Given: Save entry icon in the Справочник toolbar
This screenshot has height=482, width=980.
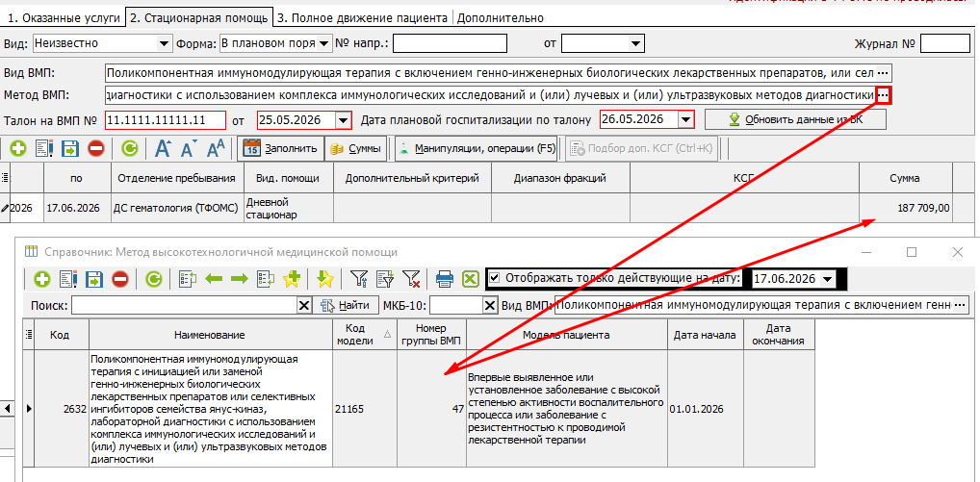Looking at the screenshot, I should click(93, 278).
